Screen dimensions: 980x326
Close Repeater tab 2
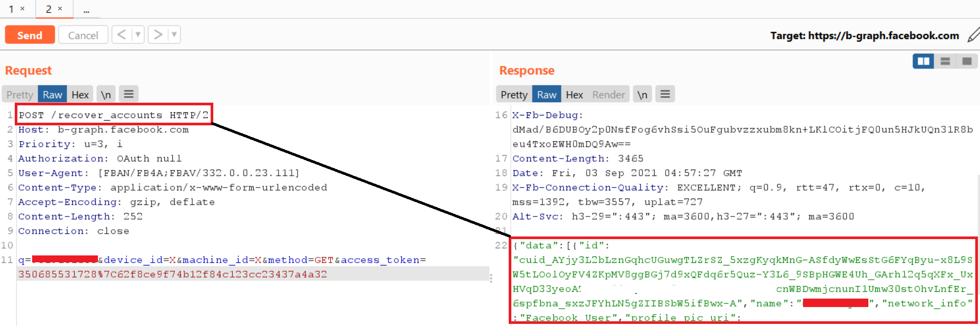pos(60,8)
